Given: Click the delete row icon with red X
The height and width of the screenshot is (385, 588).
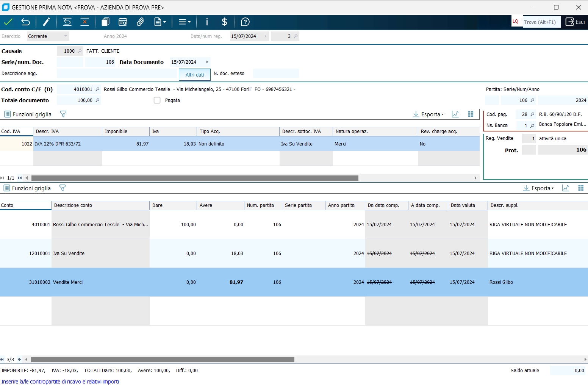Looking at the screenshot, I should pos(84,22).
